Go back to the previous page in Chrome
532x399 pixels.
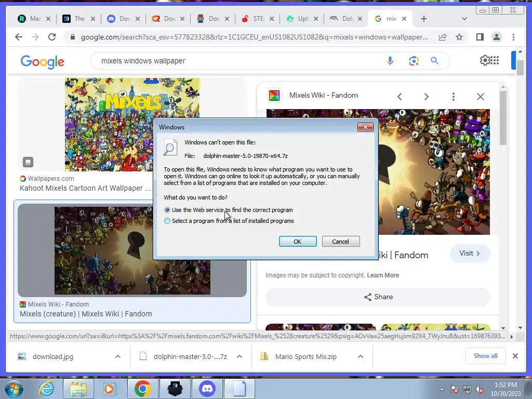19,37
